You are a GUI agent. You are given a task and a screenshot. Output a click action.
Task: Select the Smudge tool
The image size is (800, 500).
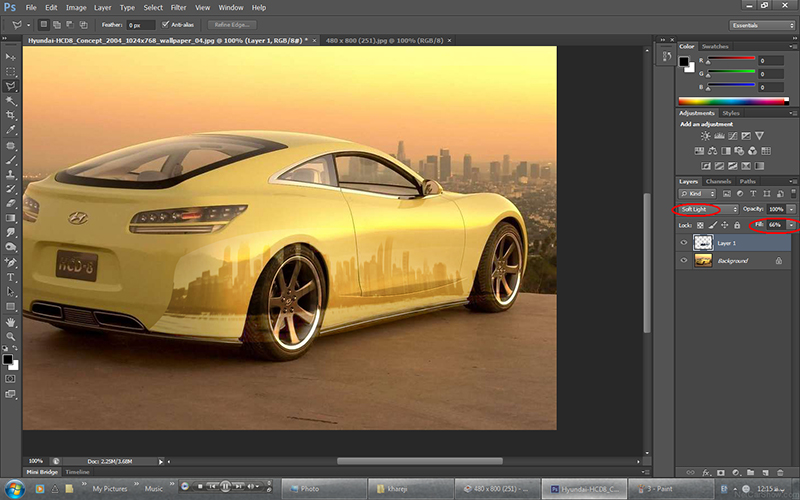click(x=10, y=232)
